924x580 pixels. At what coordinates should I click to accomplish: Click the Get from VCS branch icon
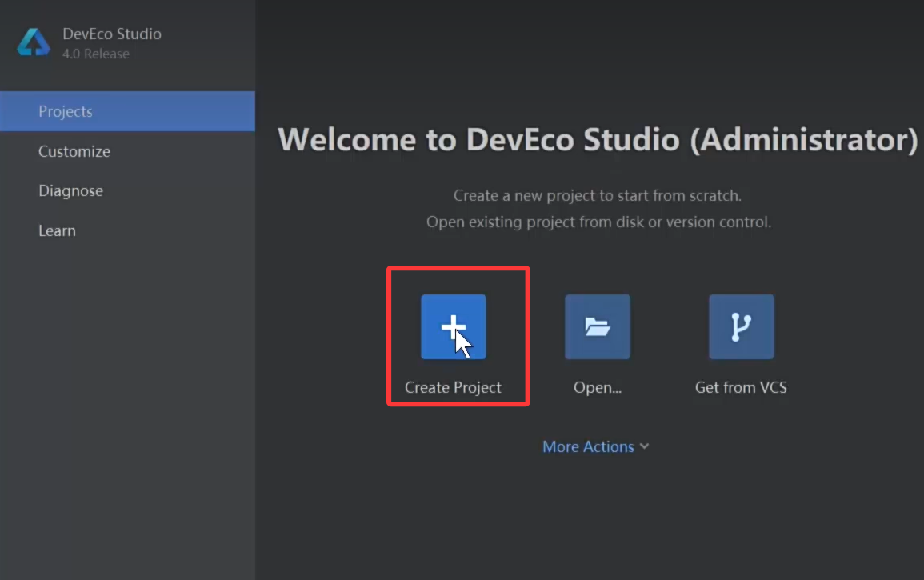742,326
